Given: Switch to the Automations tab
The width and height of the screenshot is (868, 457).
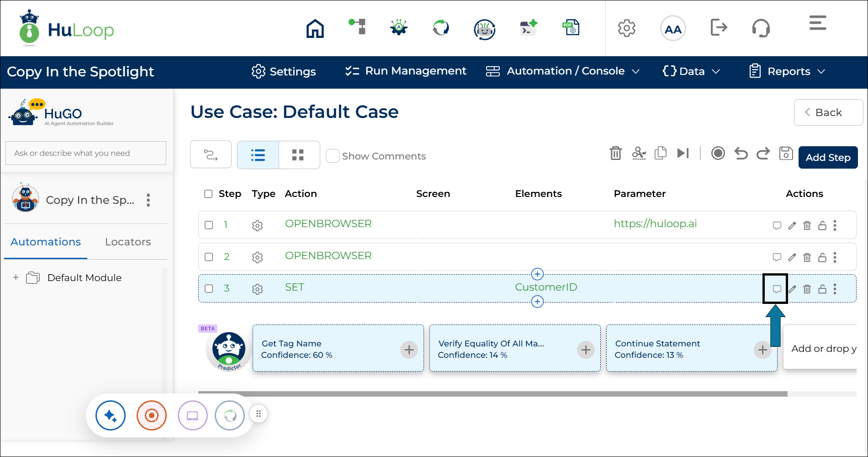Looking at the screenshot, I should [x=46, y=242].
